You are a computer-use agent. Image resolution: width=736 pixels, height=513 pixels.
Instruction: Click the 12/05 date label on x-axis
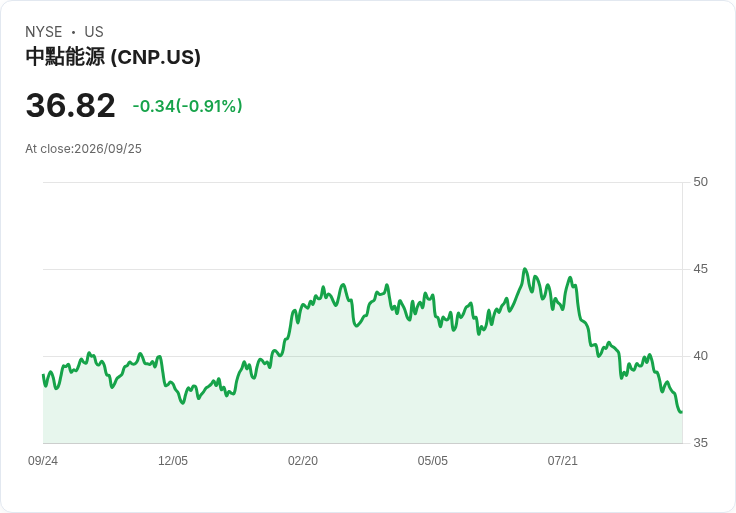(x=173, y=461)
